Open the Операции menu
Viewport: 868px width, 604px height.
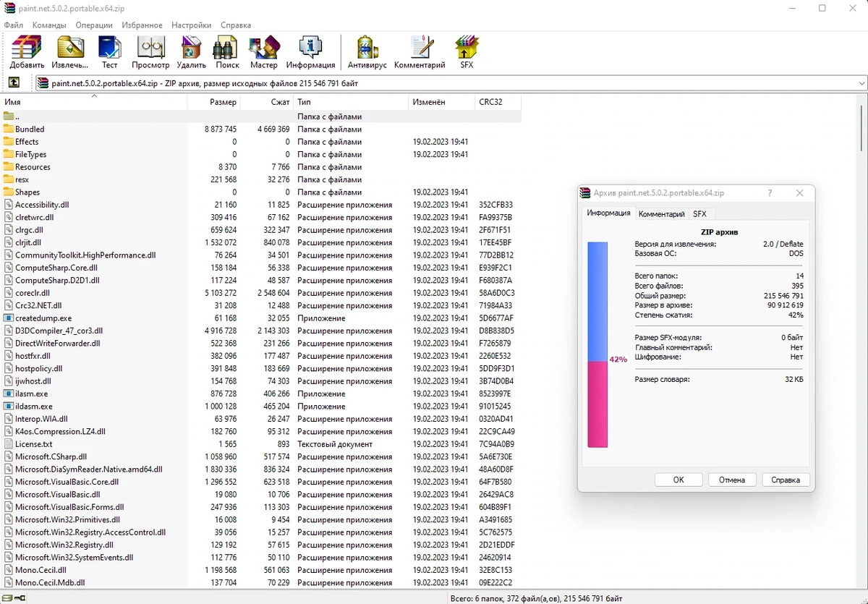coord(94,25)
